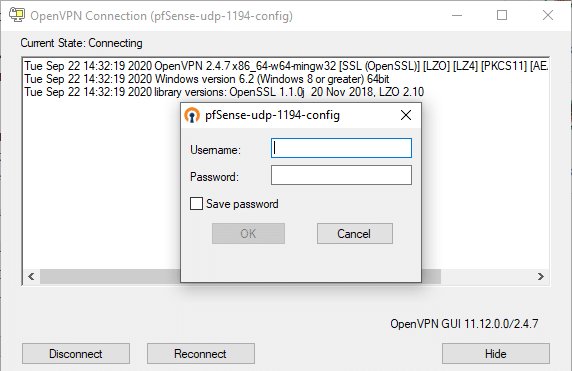This screenshot has height=371, width=572.
Task: Click the log scroll right arrow
Action: coord(541,277)
